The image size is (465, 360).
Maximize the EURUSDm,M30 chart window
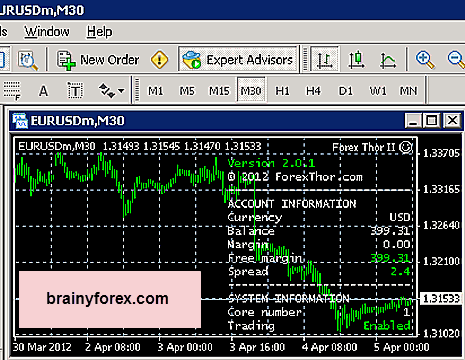pos(432,120)
